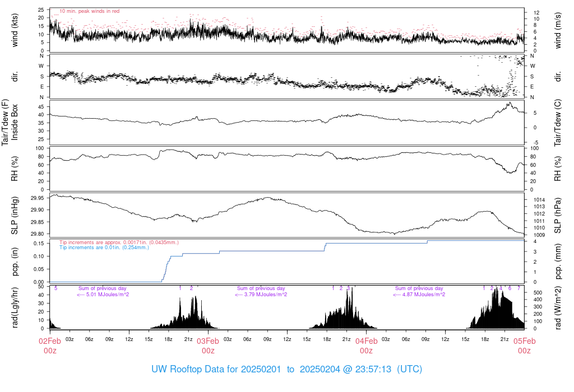Click the 'SLP (hPa)' right axis label
The width and height of the screenshot is (574, 392).
coord(558,216)
